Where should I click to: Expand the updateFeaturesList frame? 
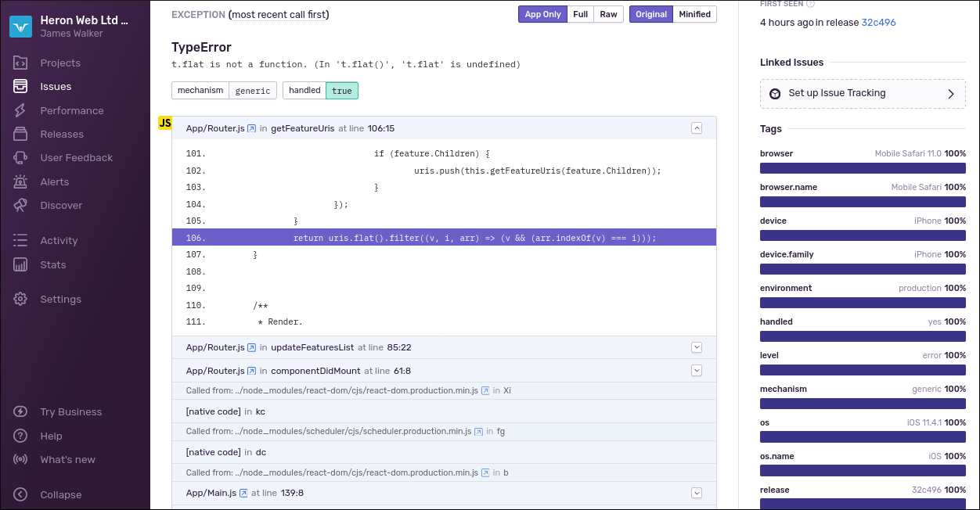(x=697, y=347)
